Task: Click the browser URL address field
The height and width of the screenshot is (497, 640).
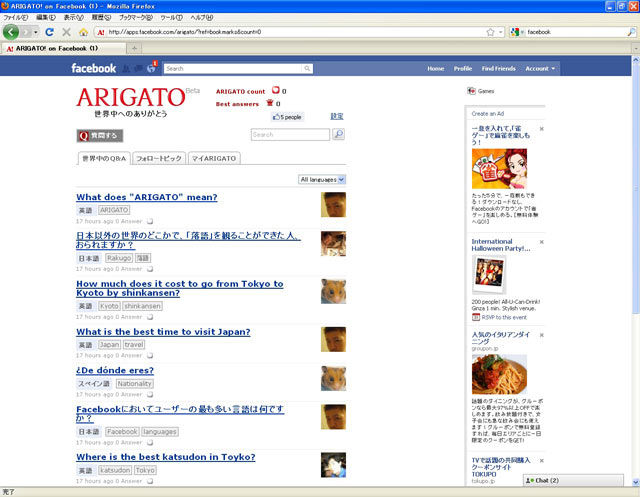Action: click(x=296, y=32)
